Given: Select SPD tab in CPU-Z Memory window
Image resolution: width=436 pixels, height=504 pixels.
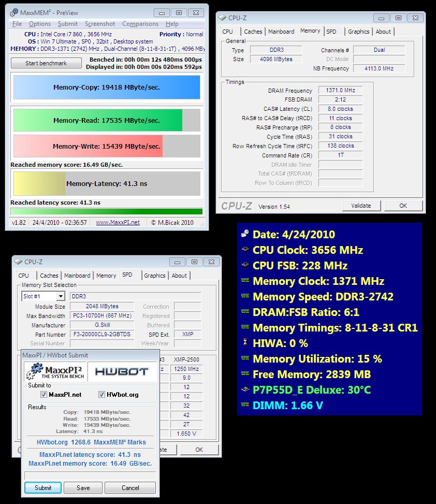Looking at the screenshot, I should click(x=331, y=32).
